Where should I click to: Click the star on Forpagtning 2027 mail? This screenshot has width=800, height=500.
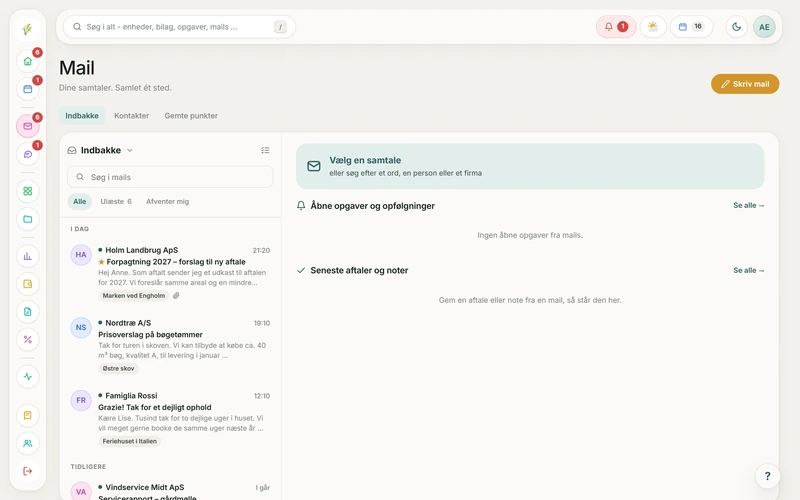101,262
